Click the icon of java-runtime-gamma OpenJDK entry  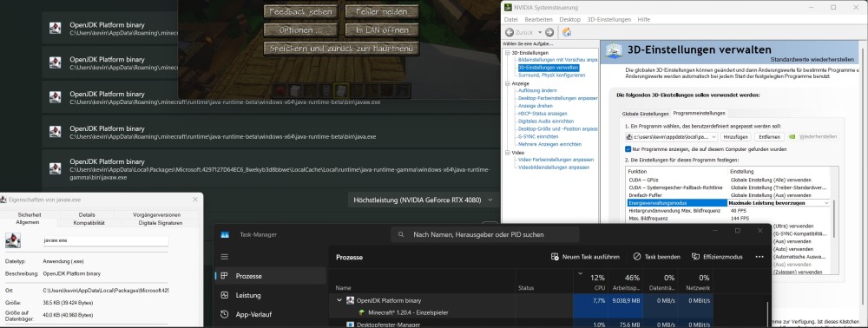coord(56,168)
